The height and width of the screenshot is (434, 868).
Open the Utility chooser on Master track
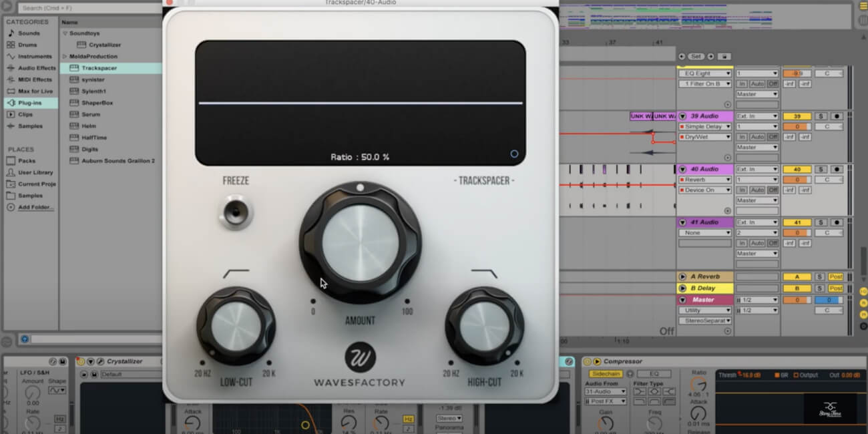tap(705, 310)
